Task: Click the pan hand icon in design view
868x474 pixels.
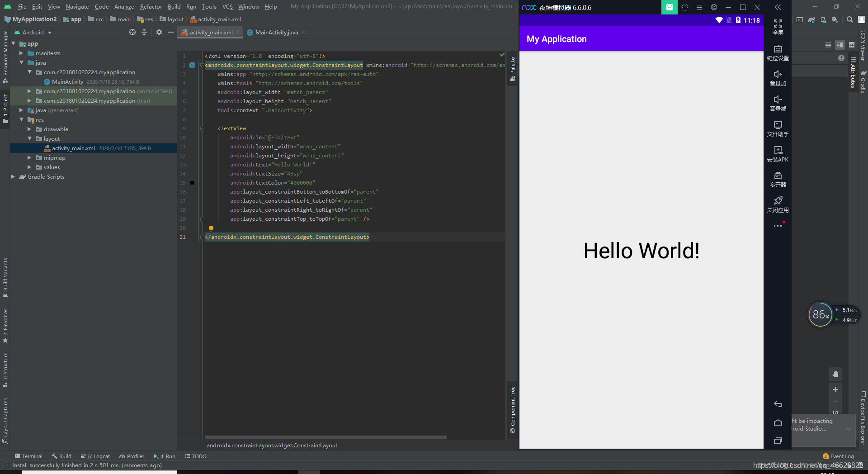Action: point(835,374)
